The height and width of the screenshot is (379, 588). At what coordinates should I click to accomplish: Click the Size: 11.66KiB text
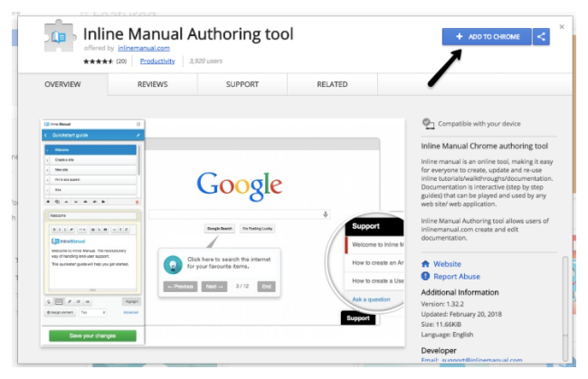pyautogui.click(x=441, y=324)
